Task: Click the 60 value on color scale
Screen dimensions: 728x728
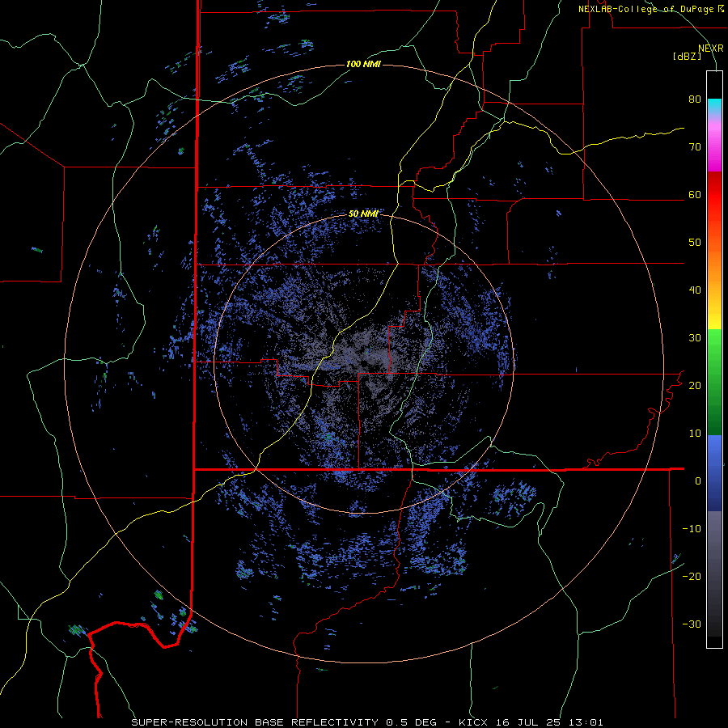Action: 695,195
